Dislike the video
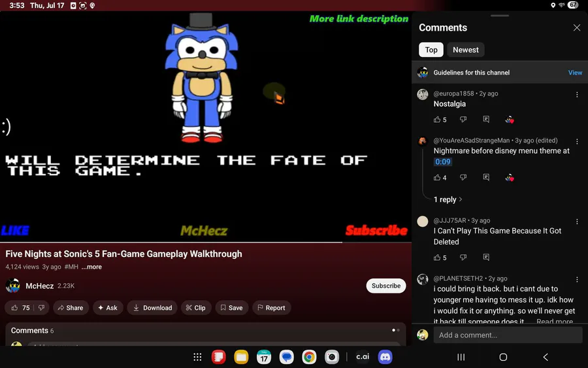 (x=41, y=308)
